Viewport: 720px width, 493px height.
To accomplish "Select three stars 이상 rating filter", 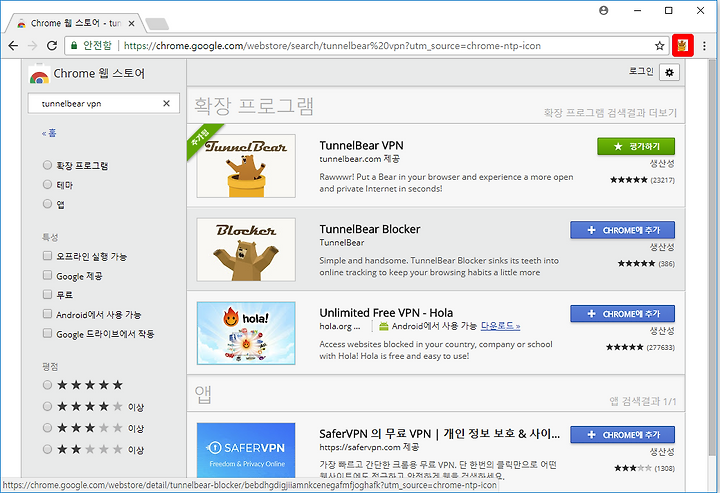I will [x=47, y=428].
